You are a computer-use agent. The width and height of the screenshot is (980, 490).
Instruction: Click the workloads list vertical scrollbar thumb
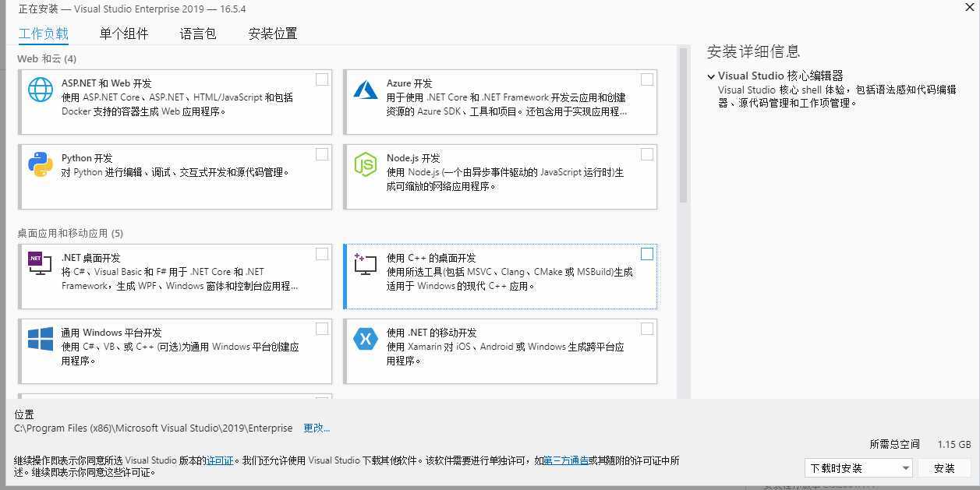pyautogui.click(x=683, y=125)
